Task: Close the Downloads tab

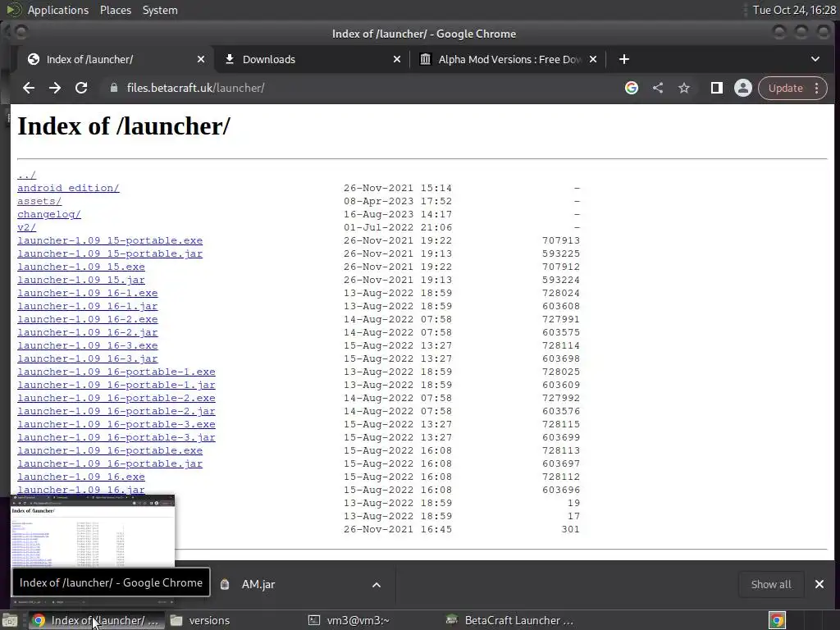Action: 397,59
